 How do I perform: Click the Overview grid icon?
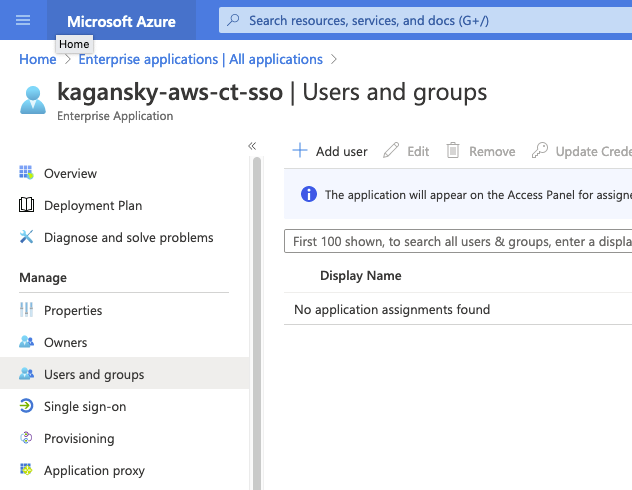(27, 173)
